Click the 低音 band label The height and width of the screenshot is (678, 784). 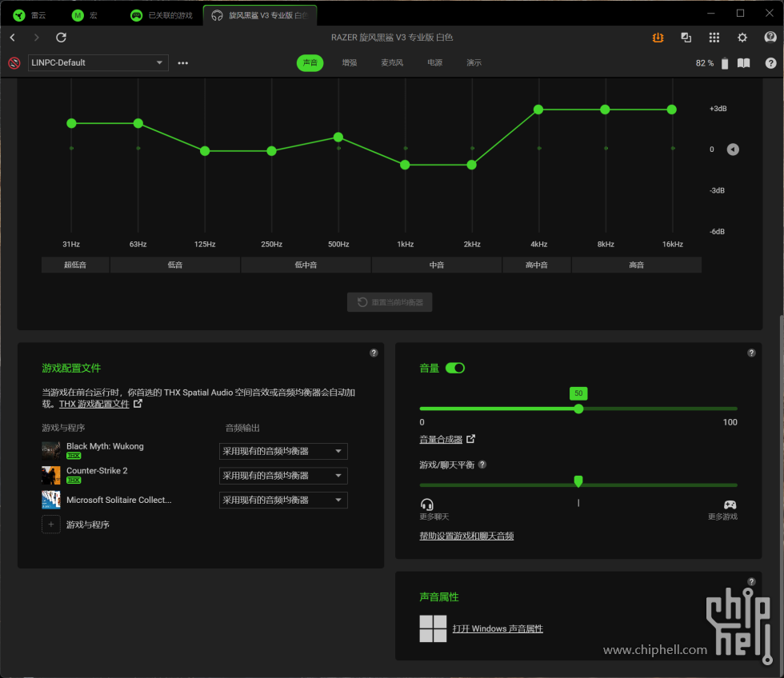point(175,265)
